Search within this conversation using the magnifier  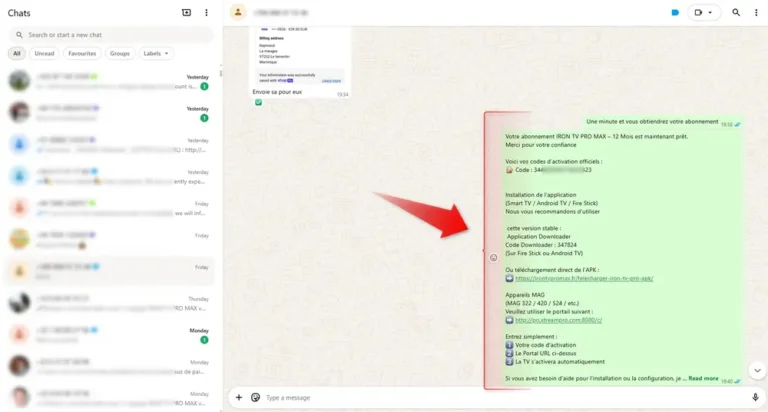(736, 13)
